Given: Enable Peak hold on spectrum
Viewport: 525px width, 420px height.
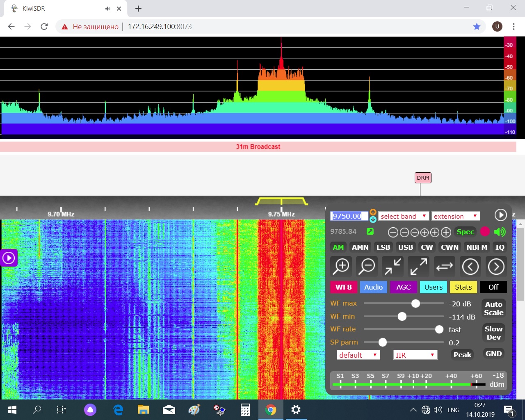Looking at the screenshot, I should point(462,355).
